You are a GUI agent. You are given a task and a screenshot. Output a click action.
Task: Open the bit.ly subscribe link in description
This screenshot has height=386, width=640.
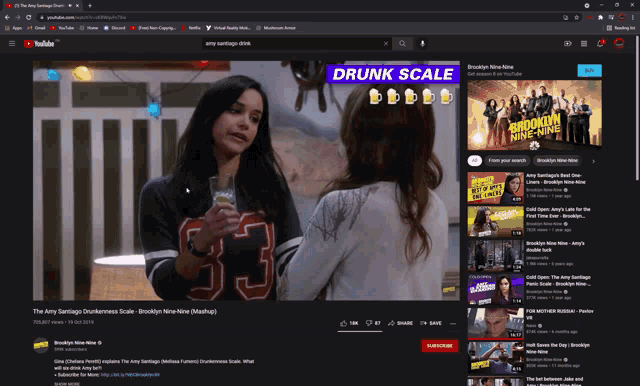click(130, 375)
